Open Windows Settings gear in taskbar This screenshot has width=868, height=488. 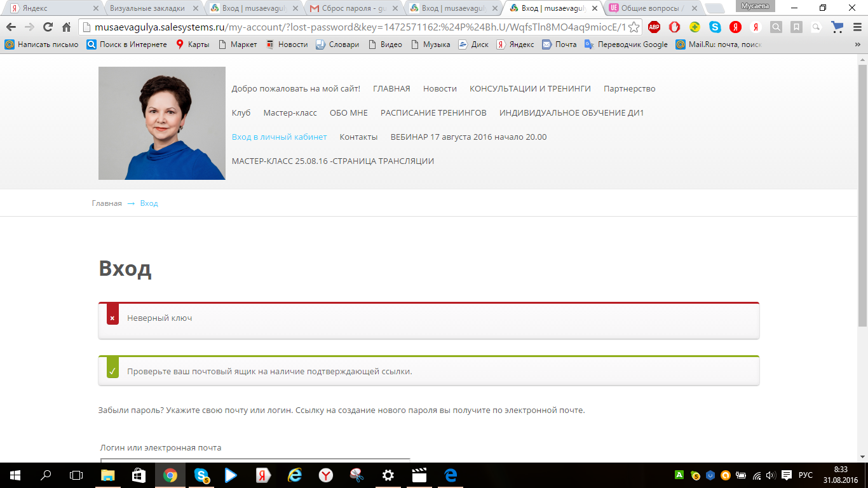(x=388, y=475)
